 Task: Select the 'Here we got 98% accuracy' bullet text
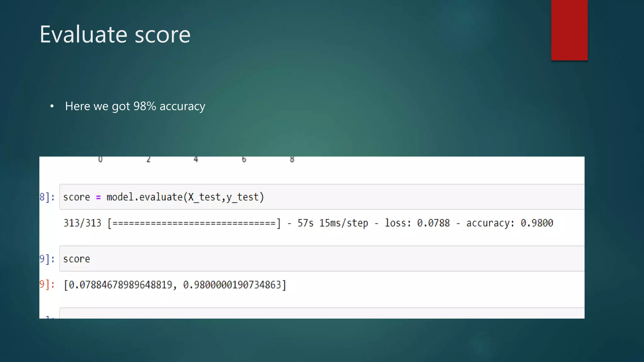pyautogui.click(x=135, y=106)
